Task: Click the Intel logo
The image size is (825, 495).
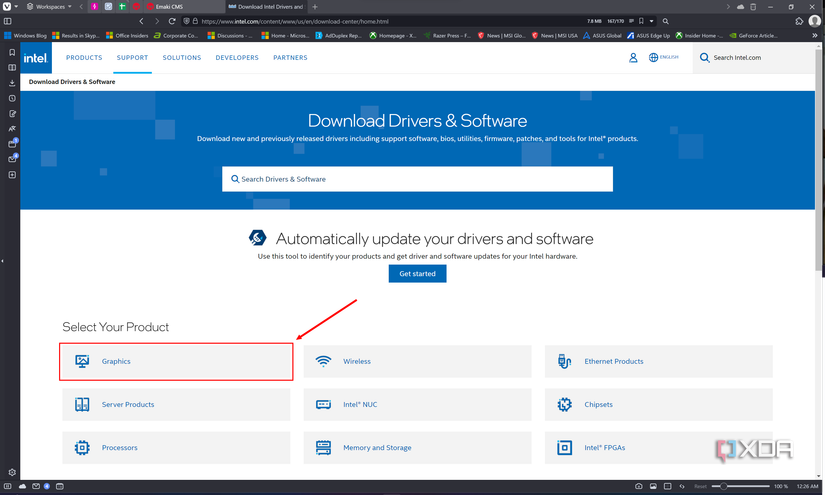Action: pyautogui.click(x=36, y=58)
